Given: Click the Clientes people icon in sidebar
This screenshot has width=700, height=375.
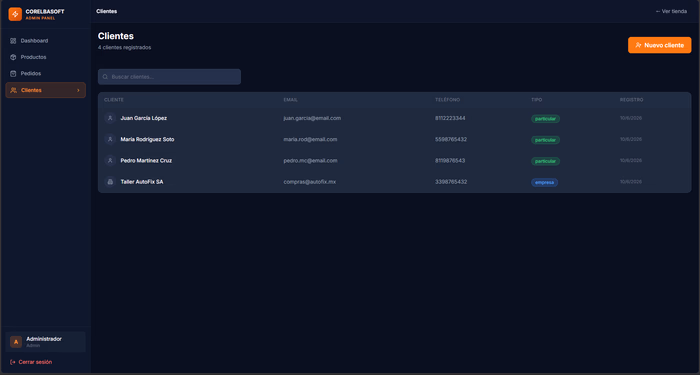Looking at the screenshot, I should pyautogui.click(x=13, y=90).
